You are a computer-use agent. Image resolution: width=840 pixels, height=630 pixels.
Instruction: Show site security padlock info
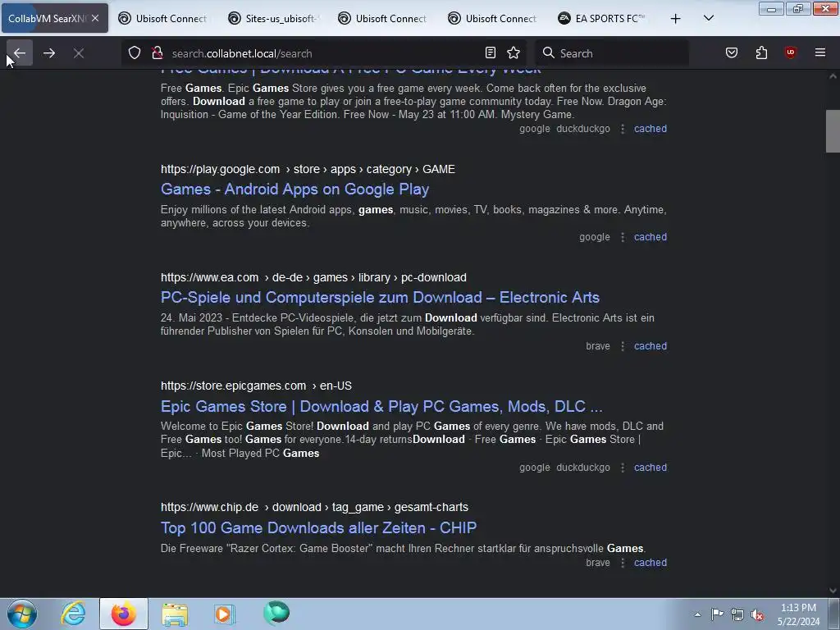click(x=157, y=53)
